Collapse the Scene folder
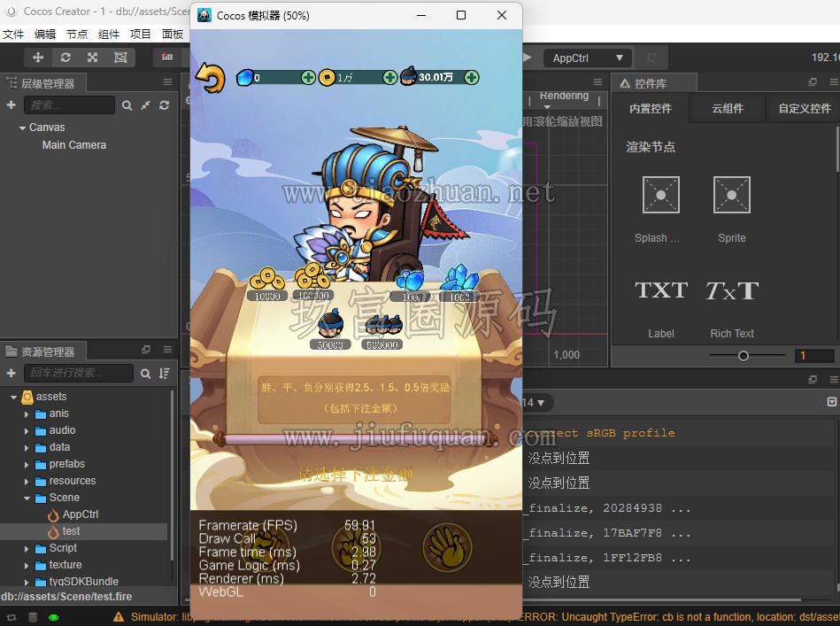Screen dimensions: 840x626 pyautogui.click(x=27, y=498)
